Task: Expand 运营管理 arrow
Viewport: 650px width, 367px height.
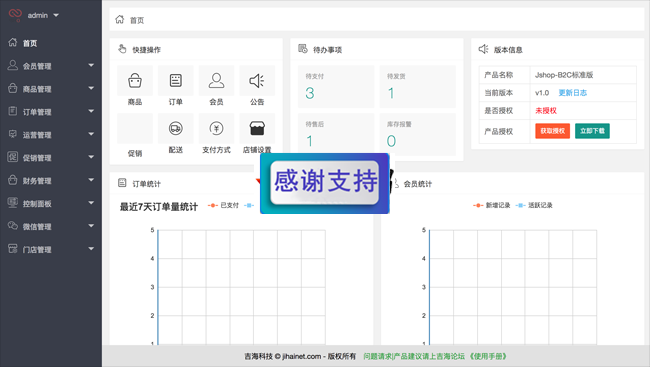Action: [x=91, y=134]
